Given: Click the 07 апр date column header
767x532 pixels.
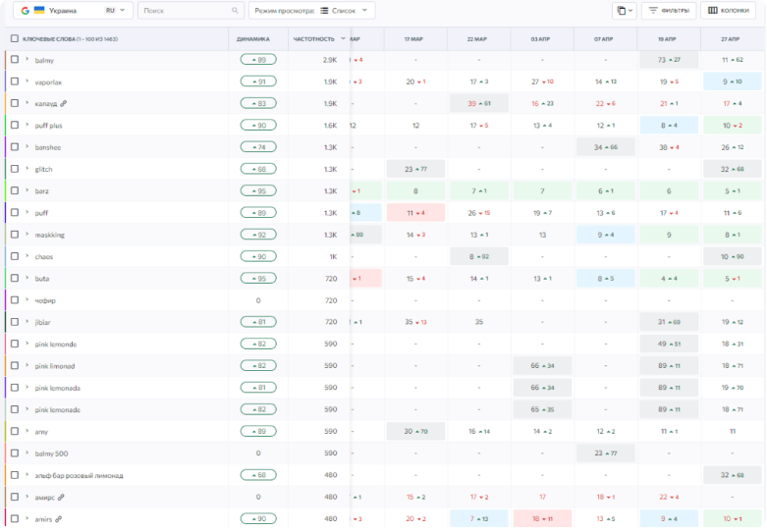Looking at the screenshot, I should [604, 38].
